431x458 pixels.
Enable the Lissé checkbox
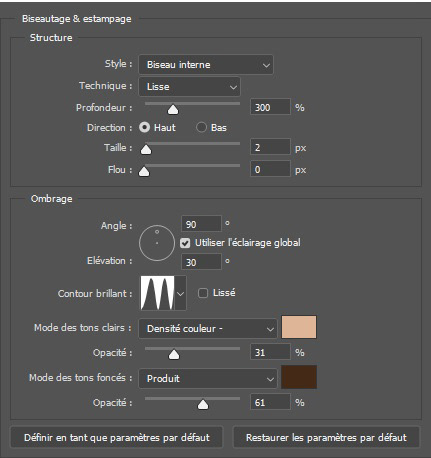pyautogui.click(x=203, y=293)
